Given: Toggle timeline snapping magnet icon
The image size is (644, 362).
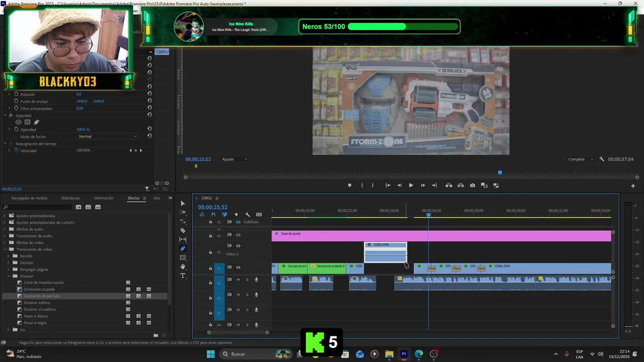Looking at the screenshot, I should (x=213, y=215).
